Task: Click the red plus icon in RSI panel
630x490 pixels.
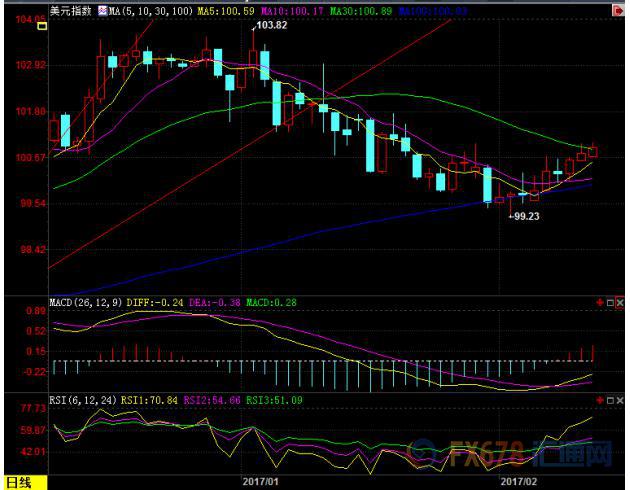Action: tap(598, 400)
